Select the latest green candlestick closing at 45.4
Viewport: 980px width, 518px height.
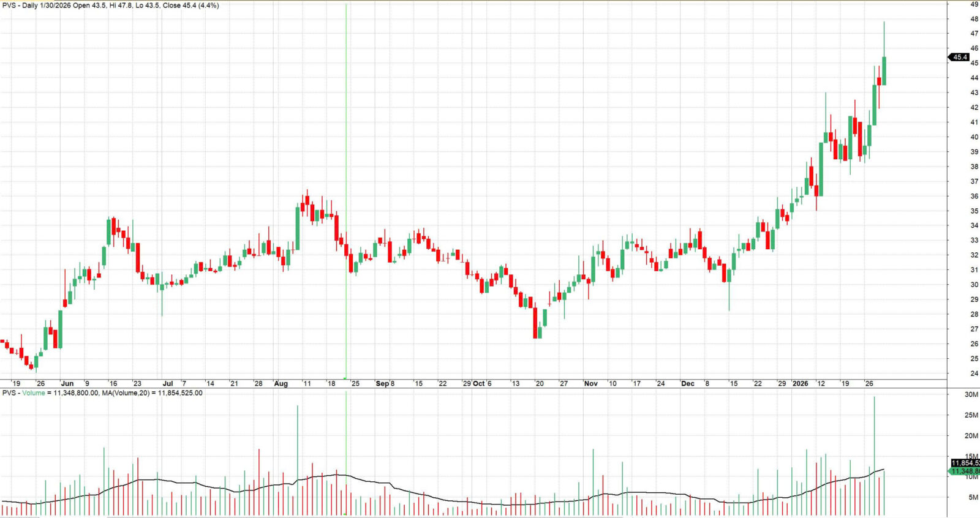coord(884,70)
